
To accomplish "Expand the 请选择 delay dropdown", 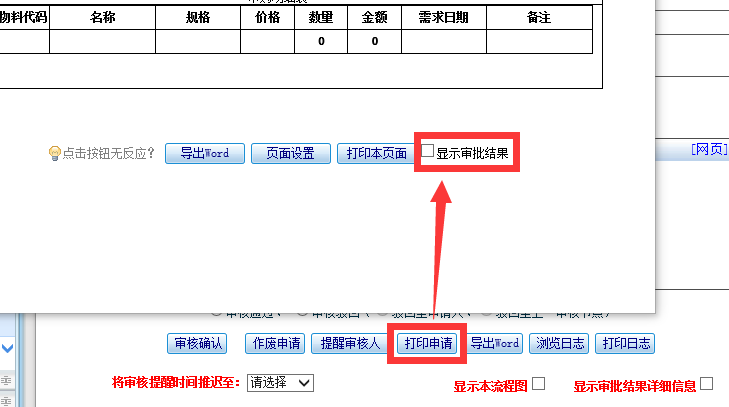I will coord(280,382).
